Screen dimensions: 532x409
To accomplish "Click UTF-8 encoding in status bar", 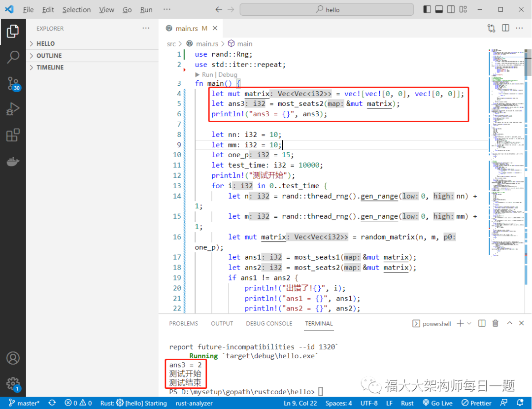I will click(369, 403).
